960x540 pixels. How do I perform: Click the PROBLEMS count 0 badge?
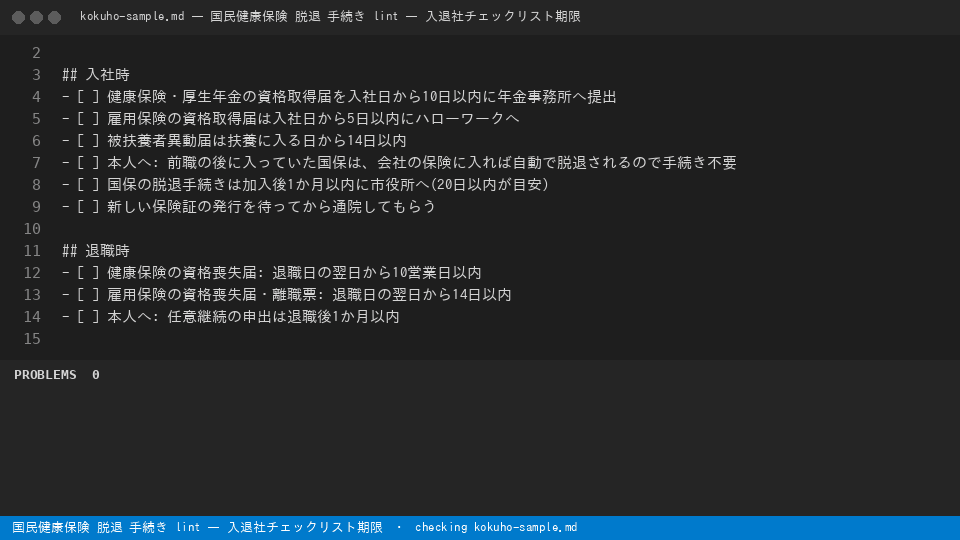click(x=96, y=375)
